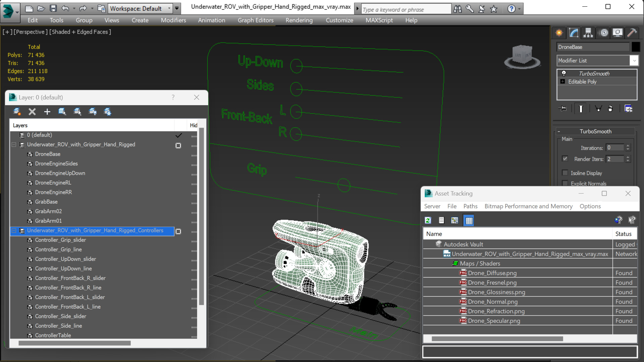This screenshot has width=644, height=362.
Task: Open the Hierarchy panel tab
Action: pyautogui.click(x=588, y=33)
